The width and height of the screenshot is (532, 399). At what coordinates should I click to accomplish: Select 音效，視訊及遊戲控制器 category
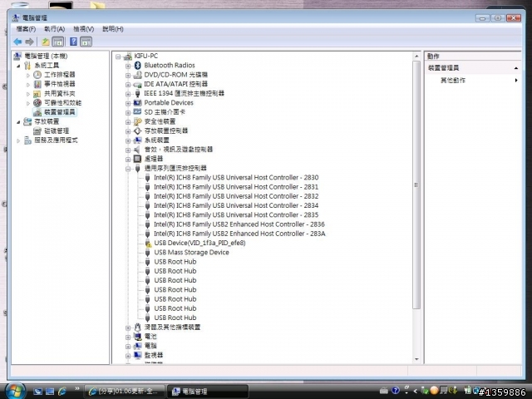click(179, 150)
